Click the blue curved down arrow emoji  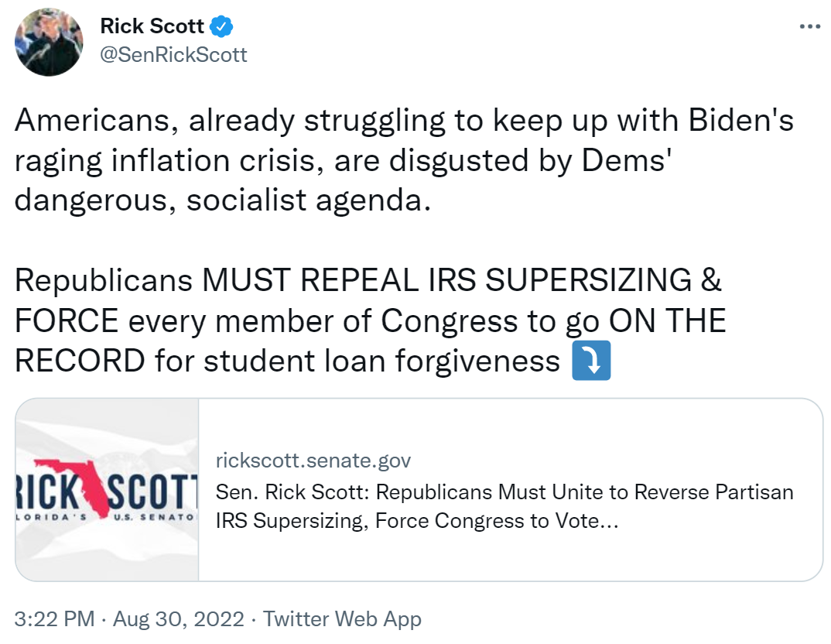[591, 361]
